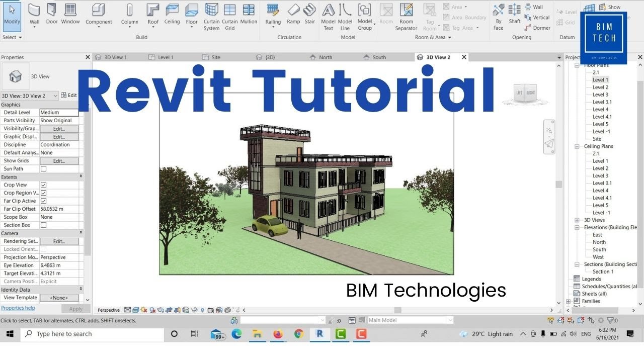The width and height of the screenshot is (644, 362).
Task: Select the Modify tool
Action: click(x=12, y=17)
